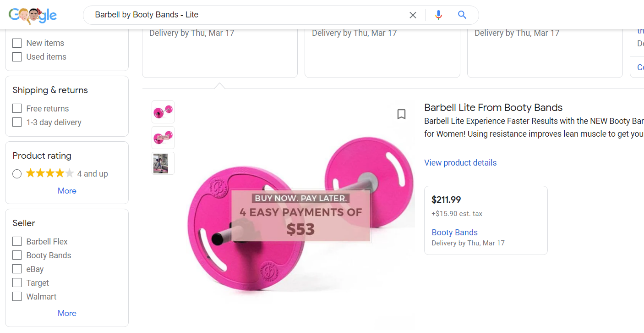Check the 1-3 day delivery filter
This screenshot has width=644, height=333.
(17, 122)
